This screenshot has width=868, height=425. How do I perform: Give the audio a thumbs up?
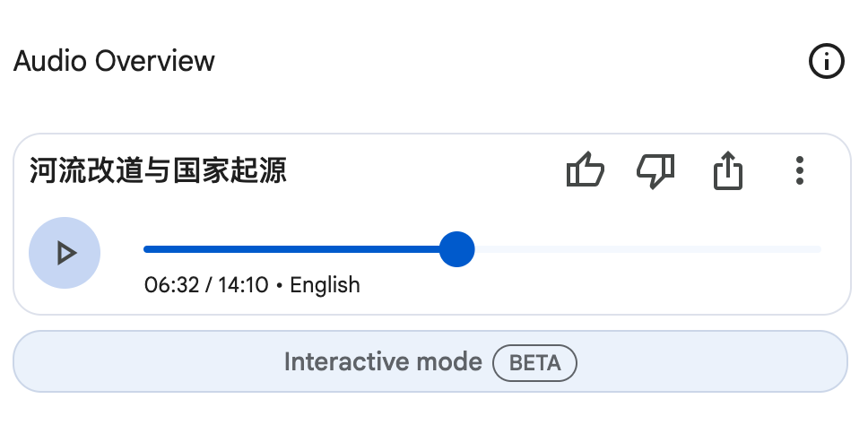pos(586,169)
